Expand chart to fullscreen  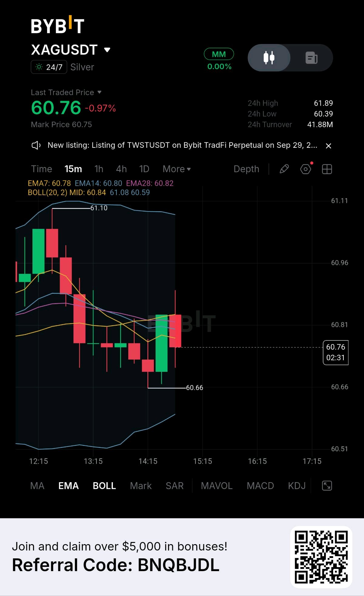point(327,486)
